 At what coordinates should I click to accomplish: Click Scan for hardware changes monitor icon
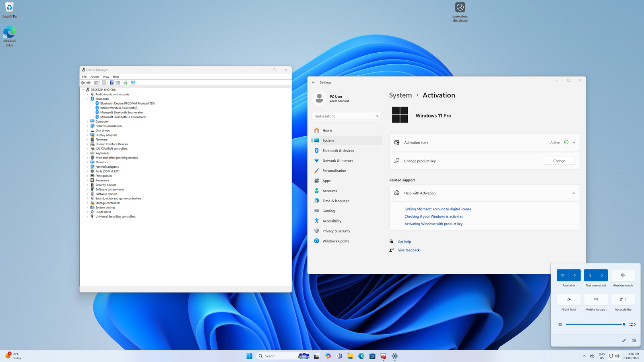point(133,82)
